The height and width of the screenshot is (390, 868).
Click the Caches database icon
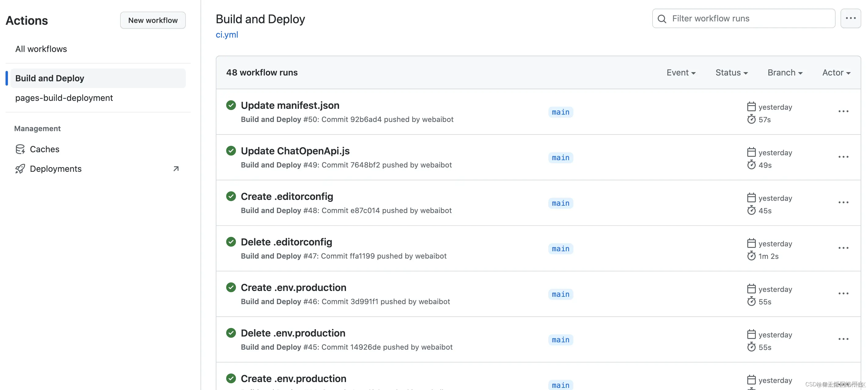click(20, 149)
